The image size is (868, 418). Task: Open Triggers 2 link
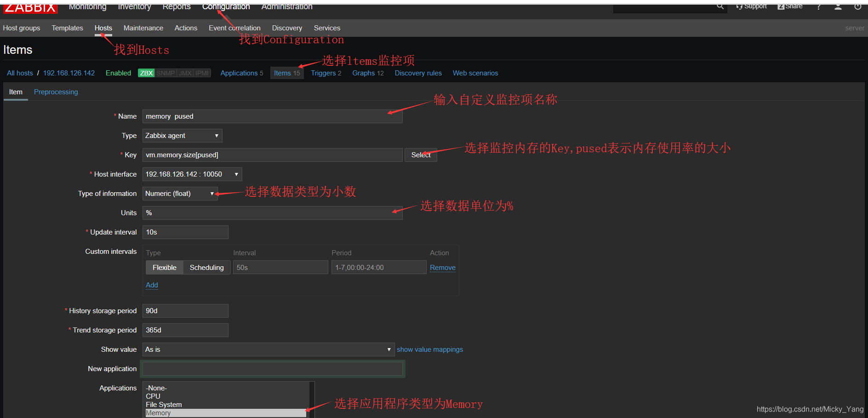pos(326,73)
